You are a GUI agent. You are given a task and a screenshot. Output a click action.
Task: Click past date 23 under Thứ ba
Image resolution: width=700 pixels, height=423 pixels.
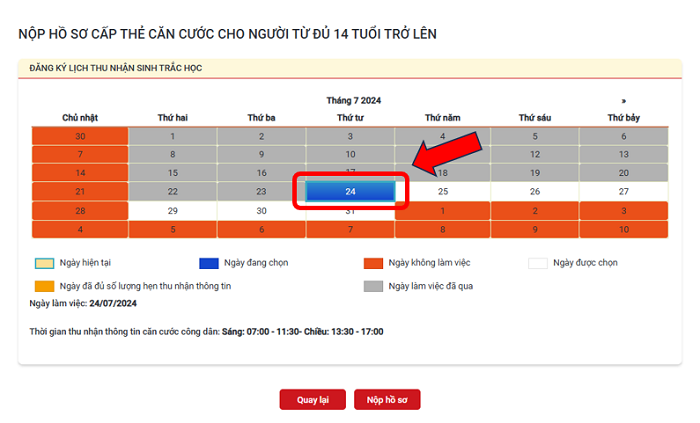[261, 191]
